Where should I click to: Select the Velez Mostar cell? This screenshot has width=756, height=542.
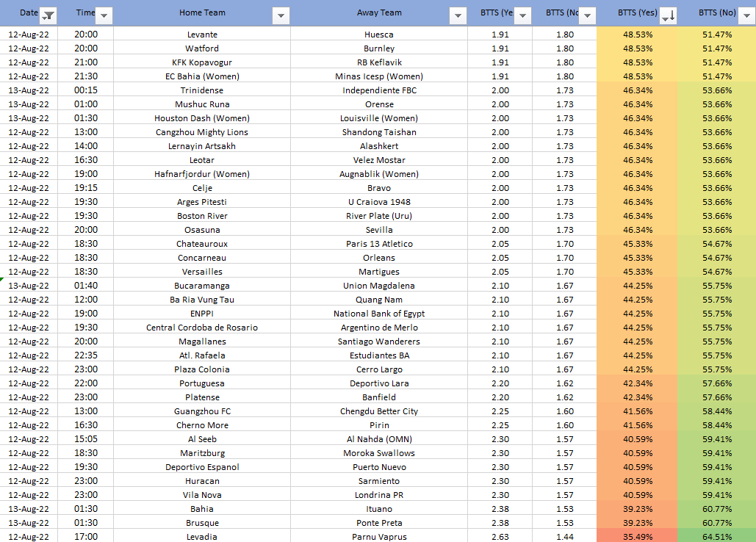pyautogui.click(x=379, y=160)
